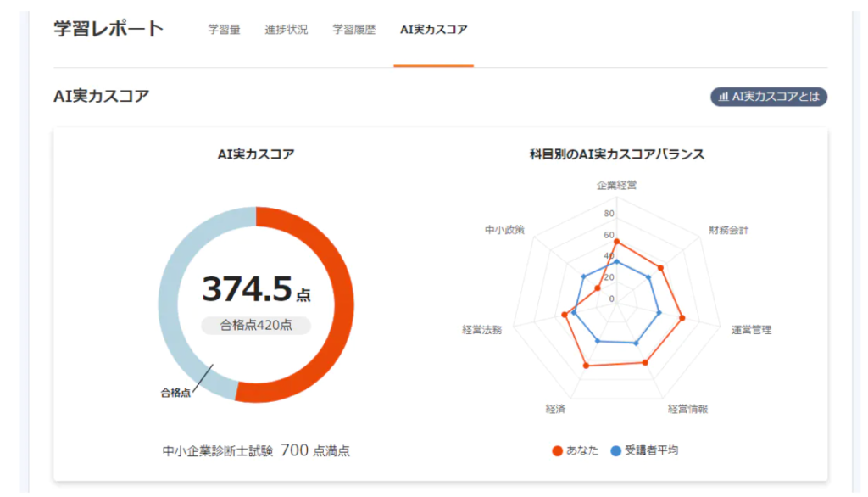The width and height of the screenshot is (868, 497).
Task: Click the red あなた legend marker
Action: [557, 450]
